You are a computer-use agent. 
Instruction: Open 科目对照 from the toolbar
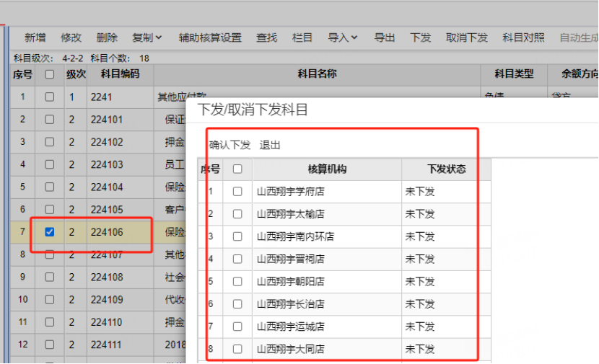click(x=523, y=37)
